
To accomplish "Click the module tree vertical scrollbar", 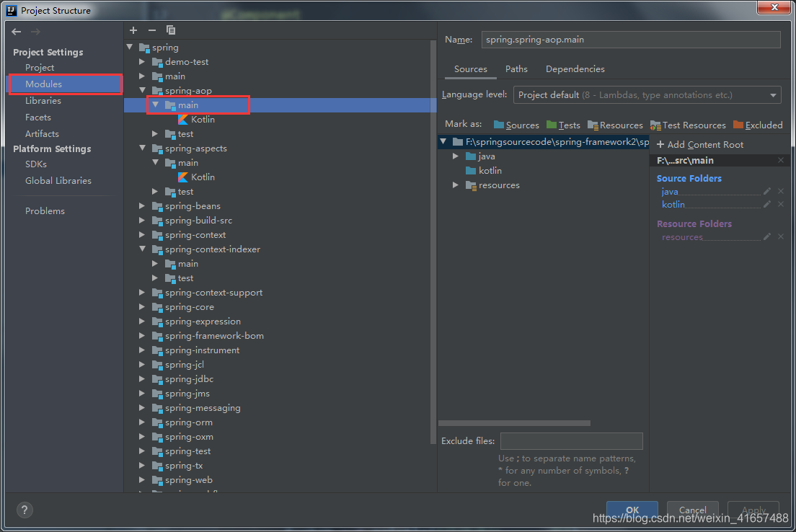I will tap(433, 244).
